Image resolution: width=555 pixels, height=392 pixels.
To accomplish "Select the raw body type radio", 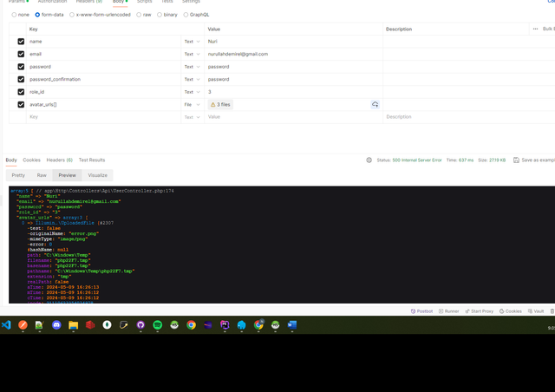I will click(139, 15).
